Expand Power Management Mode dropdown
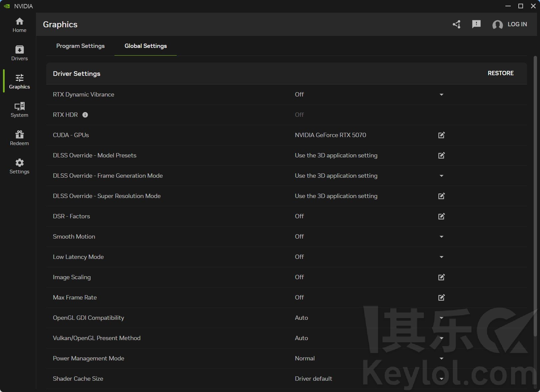 (442, 358)
